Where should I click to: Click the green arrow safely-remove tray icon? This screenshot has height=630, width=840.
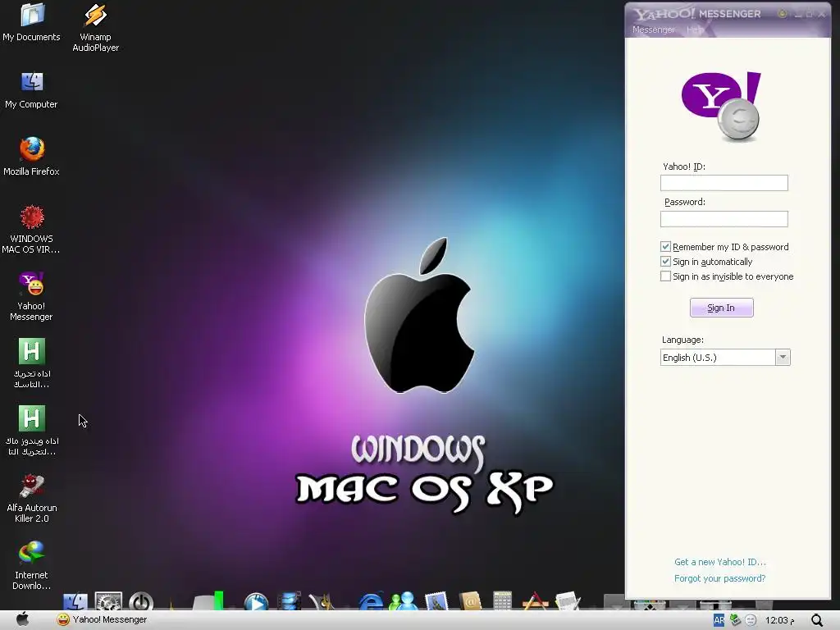tap(736, 620)
